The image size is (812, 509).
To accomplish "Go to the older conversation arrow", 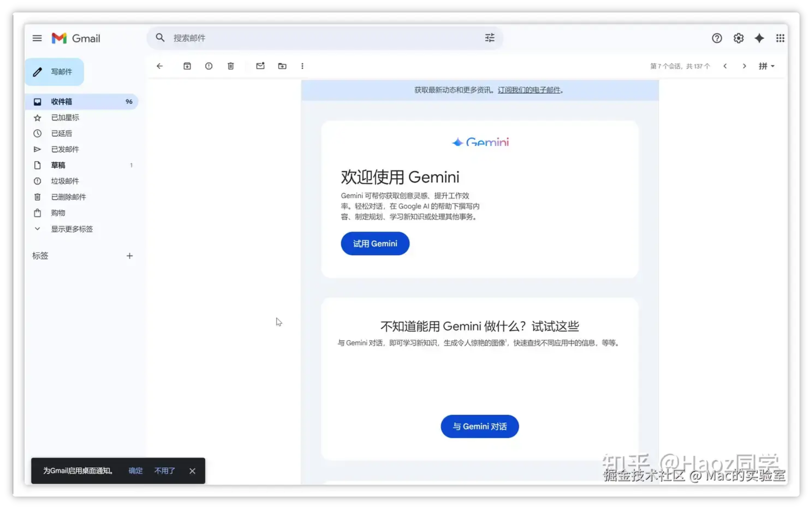I will (744, 66).
